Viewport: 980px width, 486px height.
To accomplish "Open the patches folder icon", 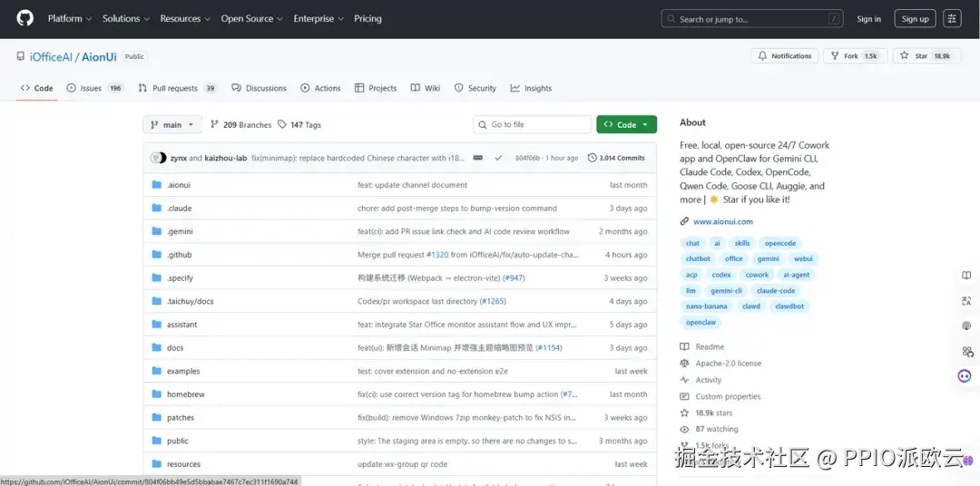I will tap(156, 417).
